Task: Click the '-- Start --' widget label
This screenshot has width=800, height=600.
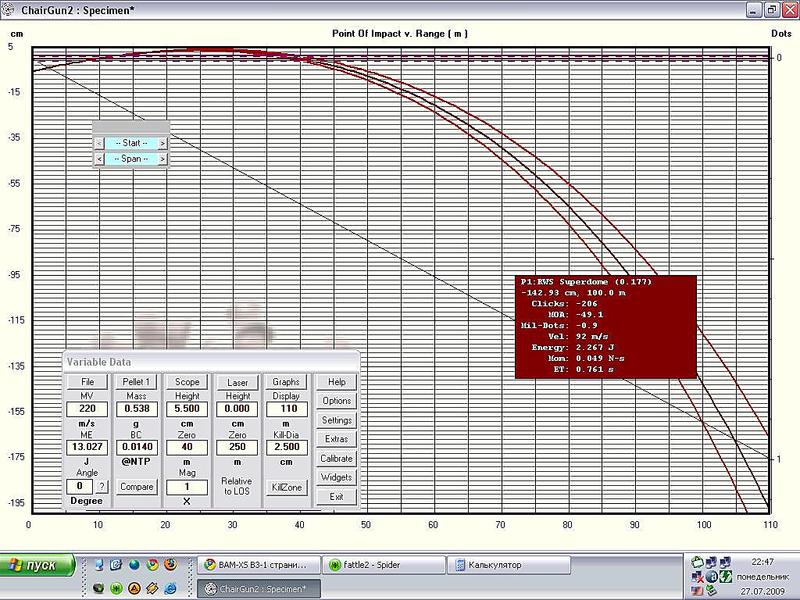Action: [131, 143]
